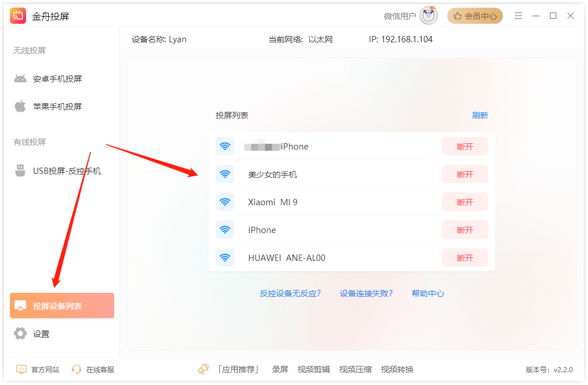Image resolution: width=588 pixels, height=385 pixels.
Task: Refresh the list with 刷新
Action: click(480, 115)
